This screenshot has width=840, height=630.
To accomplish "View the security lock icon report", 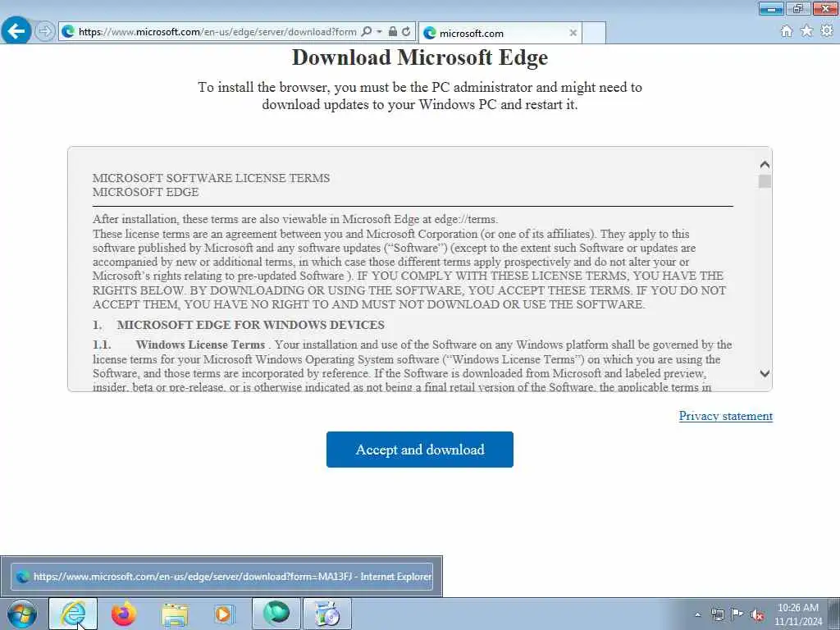I will click(393, 32).
